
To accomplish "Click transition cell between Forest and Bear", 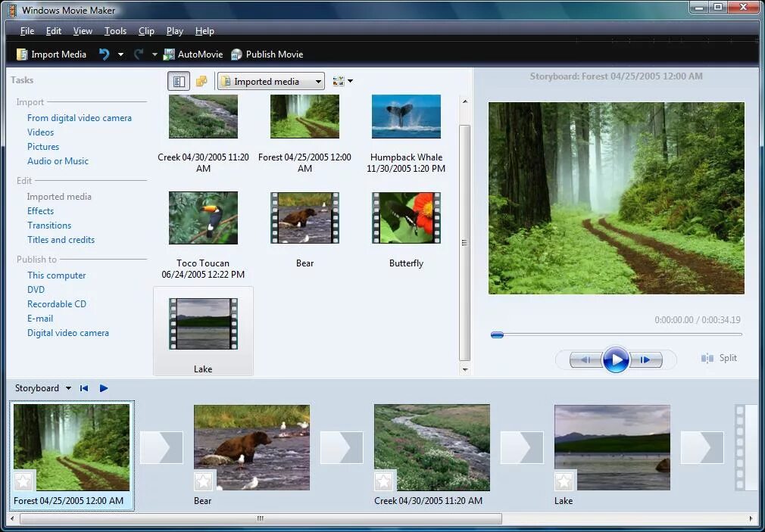I will [161, 447].
